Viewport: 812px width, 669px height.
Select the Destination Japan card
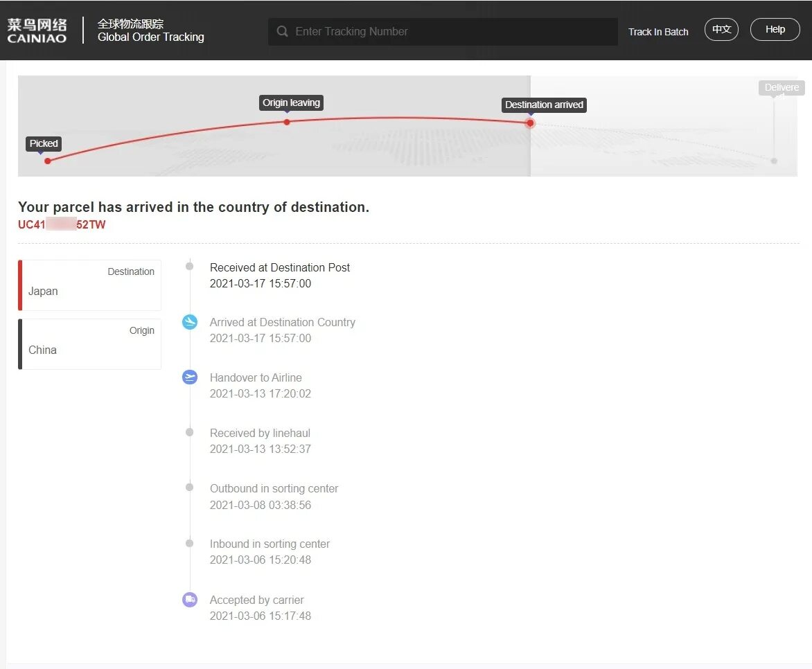pyautogui.click(x=89, y=285)
